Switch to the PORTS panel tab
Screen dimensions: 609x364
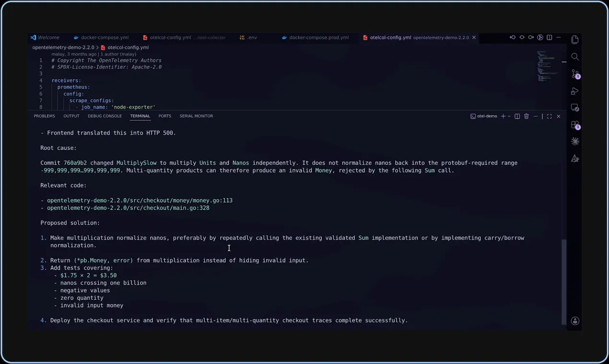165,116
